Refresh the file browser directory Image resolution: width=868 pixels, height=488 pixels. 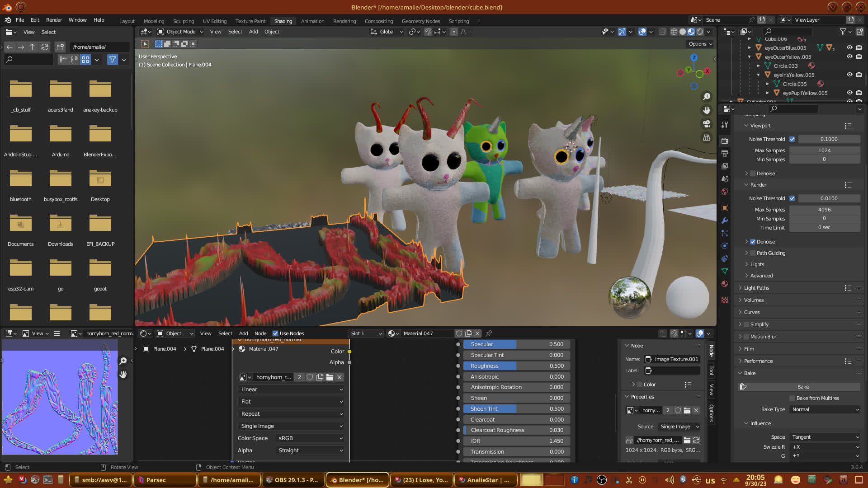click(x=44, y=47)
